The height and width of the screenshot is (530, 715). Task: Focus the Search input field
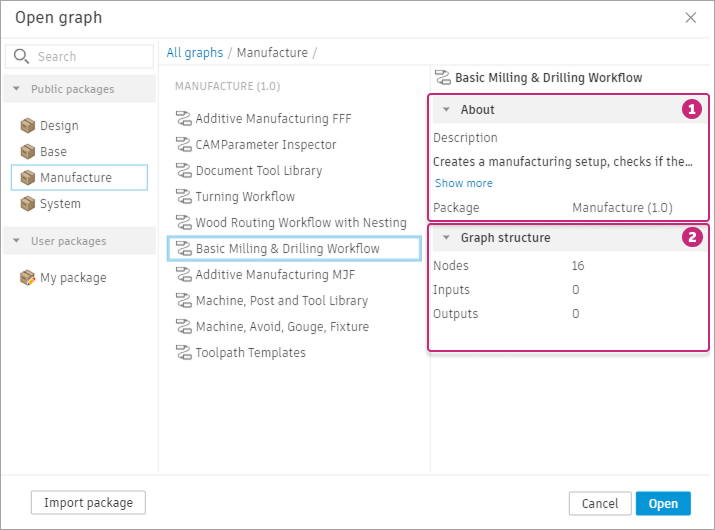[80, 57]
